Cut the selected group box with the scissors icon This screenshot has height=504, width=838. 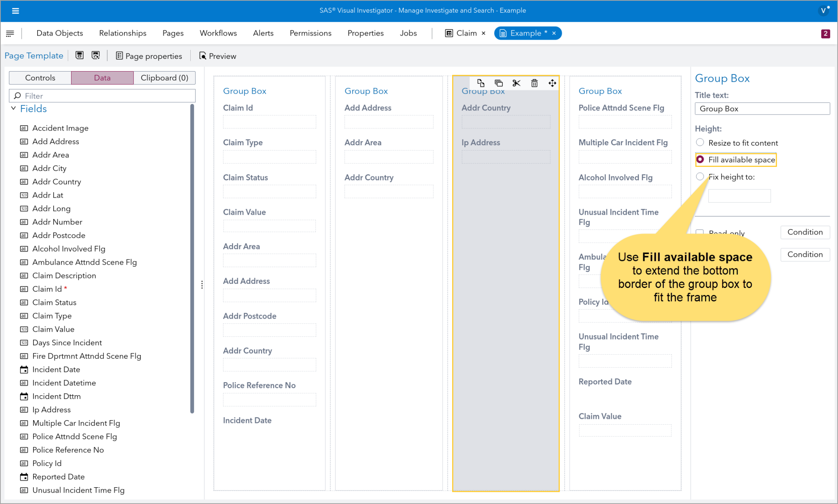[516, 83]
